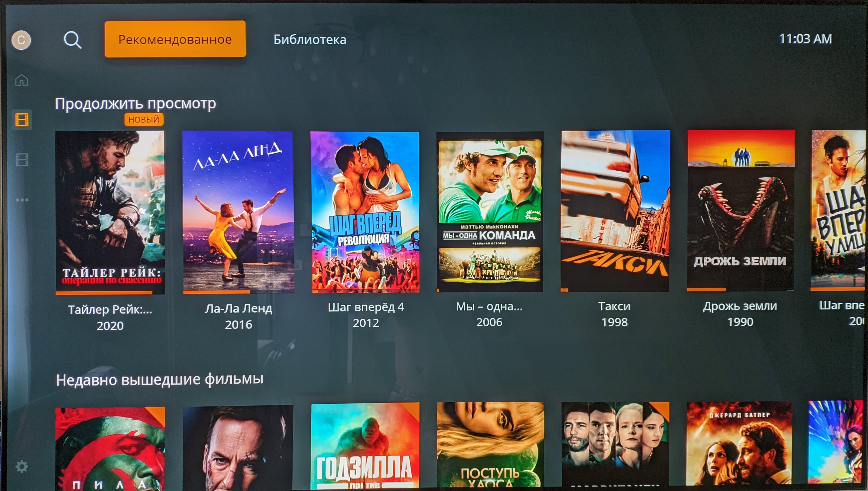Select the highlighted orange Movies library icon
This screenshot has height=491, width=868.
coord(22,120)
